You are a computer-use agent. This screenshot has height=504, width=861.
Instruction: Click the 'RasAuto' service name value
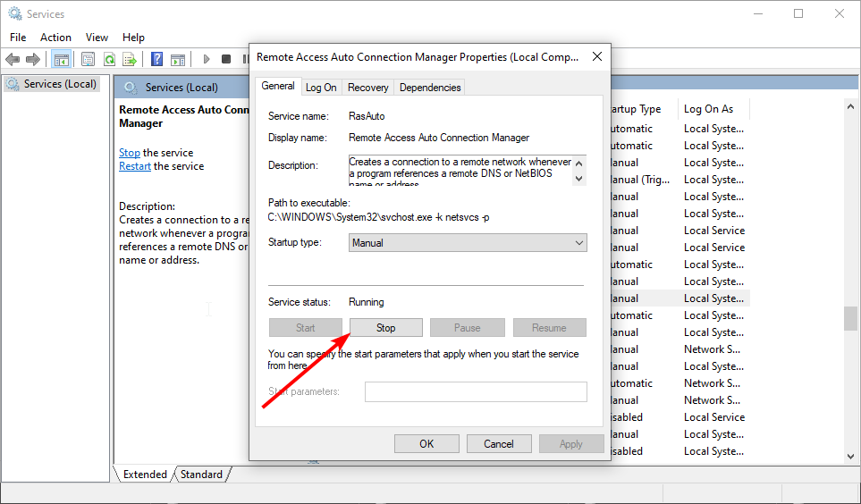click(x=367, y=116)
